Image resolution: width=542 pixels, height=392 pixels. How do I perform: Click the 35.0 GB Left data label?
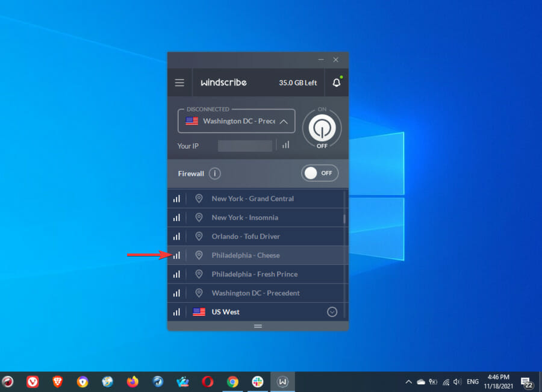[x=297, y=82]
